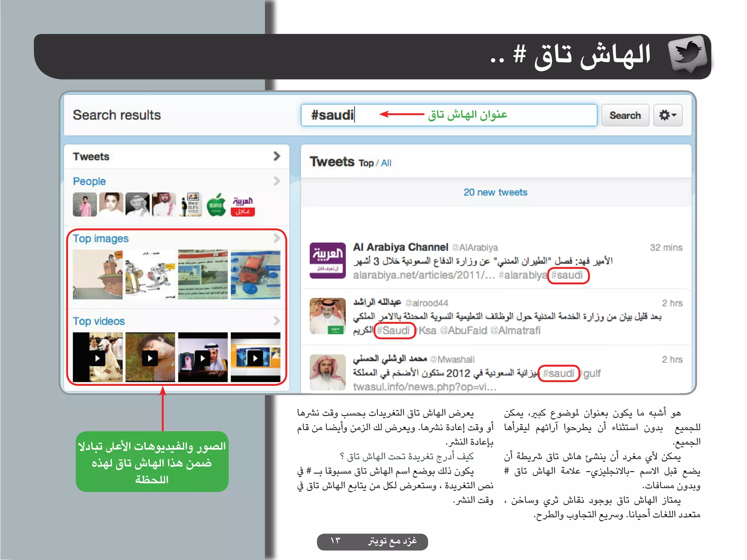
Task: Open the newspaper building top image
Action: [203, 275]
